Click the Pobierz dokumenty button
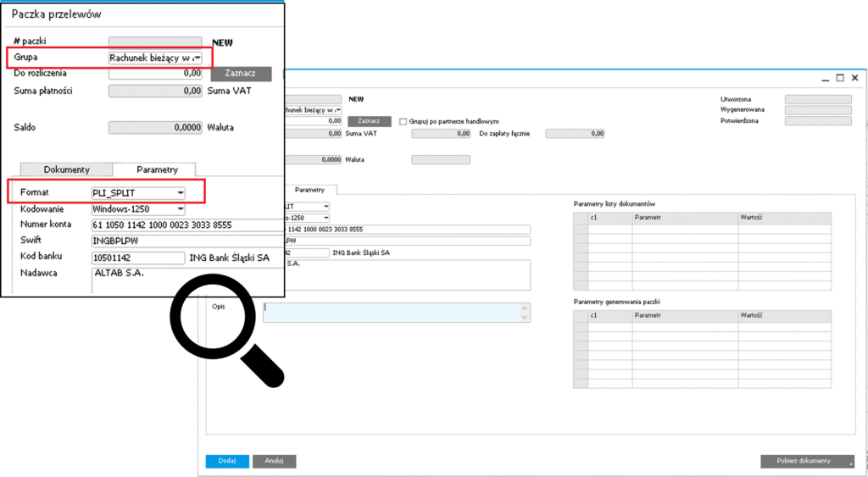 point(807,462)
